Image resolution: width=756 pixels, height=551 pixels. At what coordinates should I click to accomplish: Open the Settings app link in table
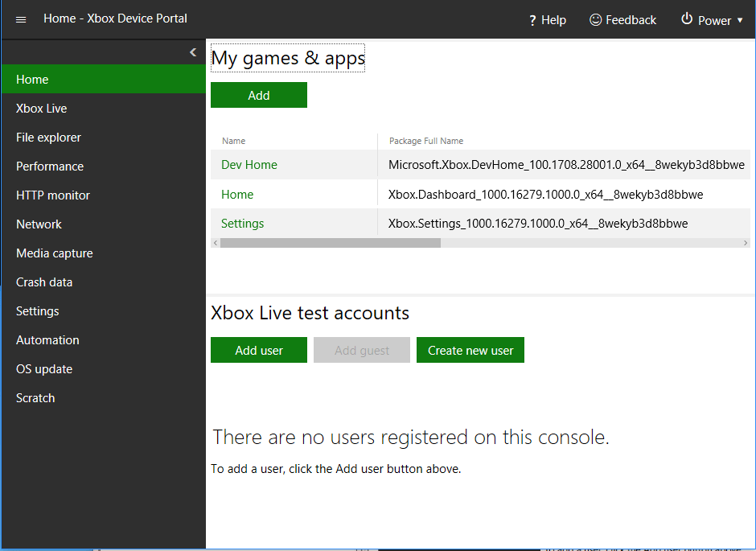point(243,223)
